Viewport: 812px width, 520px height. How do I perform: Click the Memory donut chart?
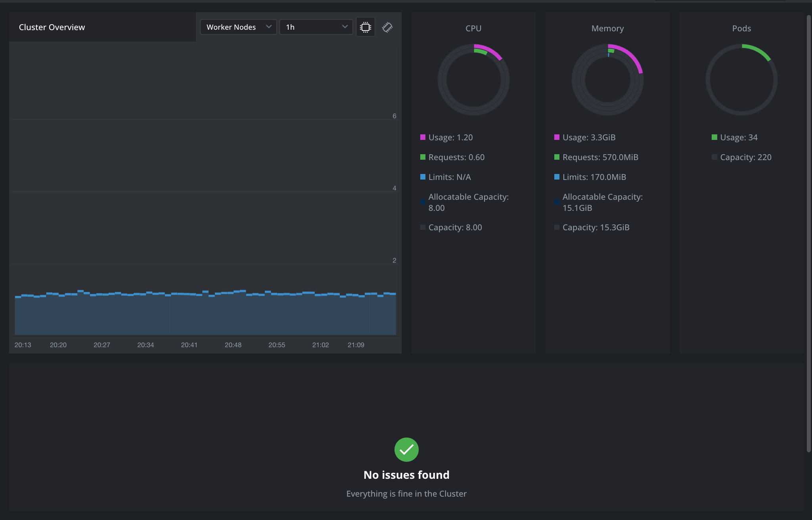coord(607,80)
